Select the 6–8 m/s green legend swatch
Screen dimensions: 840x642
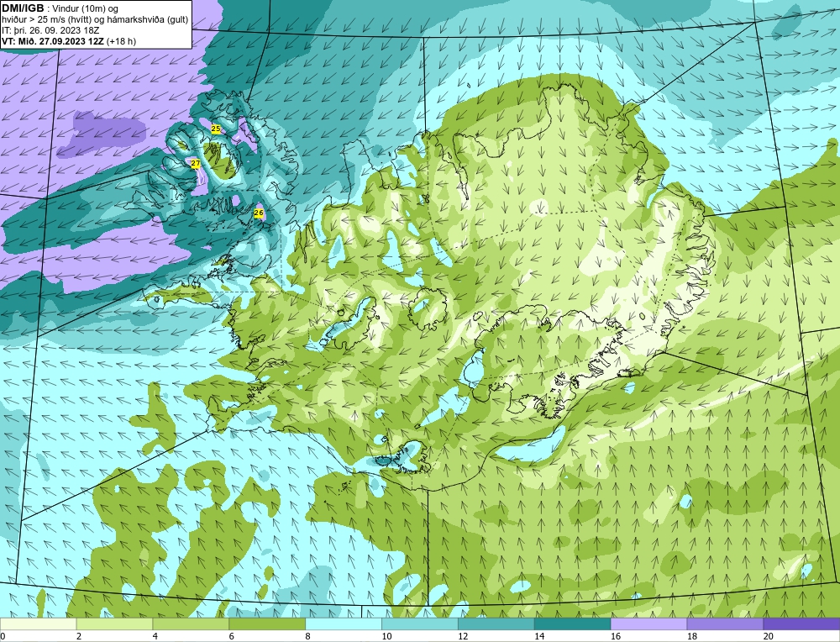click(x=267, y=624)
